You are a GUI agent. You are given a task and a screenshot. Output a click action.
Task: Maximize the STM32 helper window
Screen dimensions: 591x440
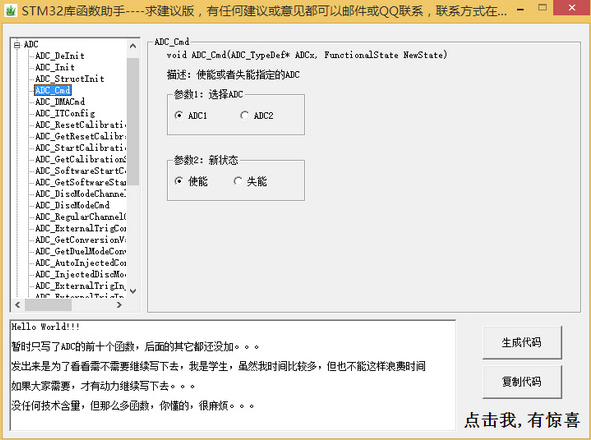[x=542, y=8]
